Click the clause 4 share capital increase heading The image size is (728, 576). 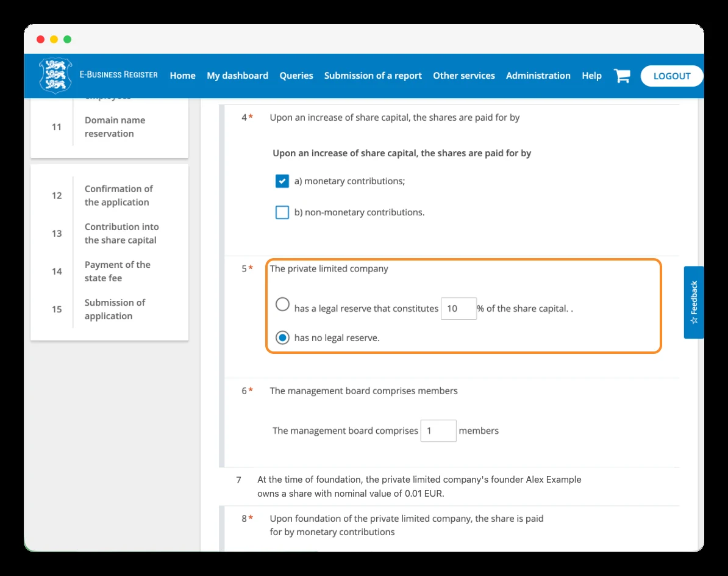click(394, 118)
